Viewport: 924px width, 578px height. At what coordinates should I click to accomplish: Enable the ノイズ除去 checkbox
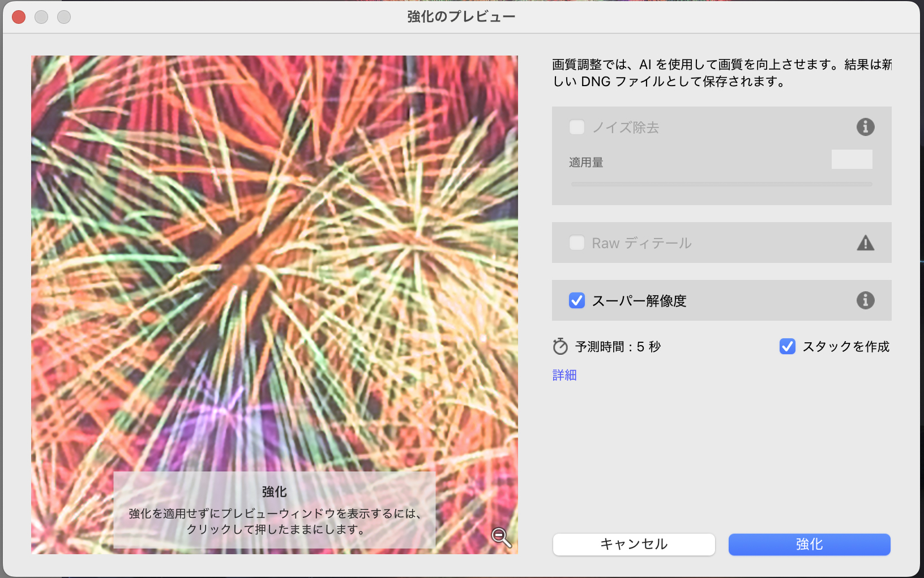(577, 127)
